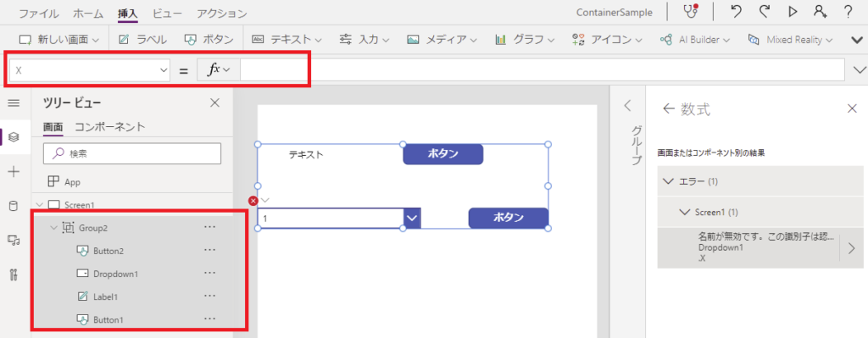
Task: Collapse the エラー (1) section
Action: click(668, 181)
